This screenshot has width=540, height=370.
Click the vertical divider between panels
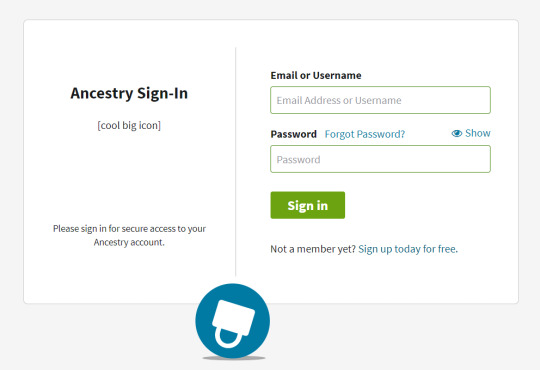tap(236, 162)
